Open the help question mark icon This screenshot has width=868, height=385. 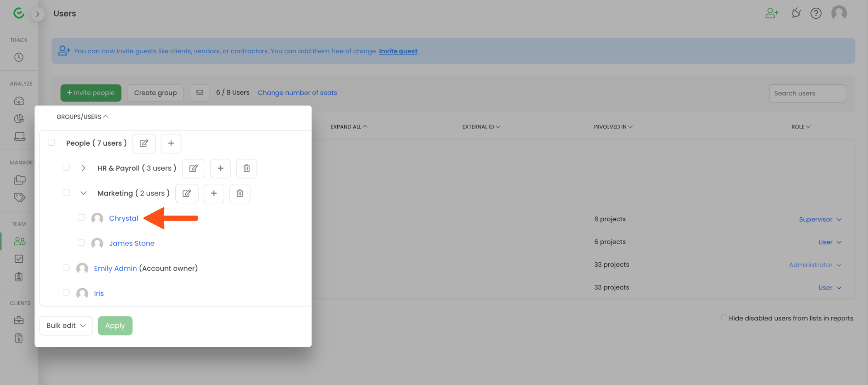click(x=816, y=13)
